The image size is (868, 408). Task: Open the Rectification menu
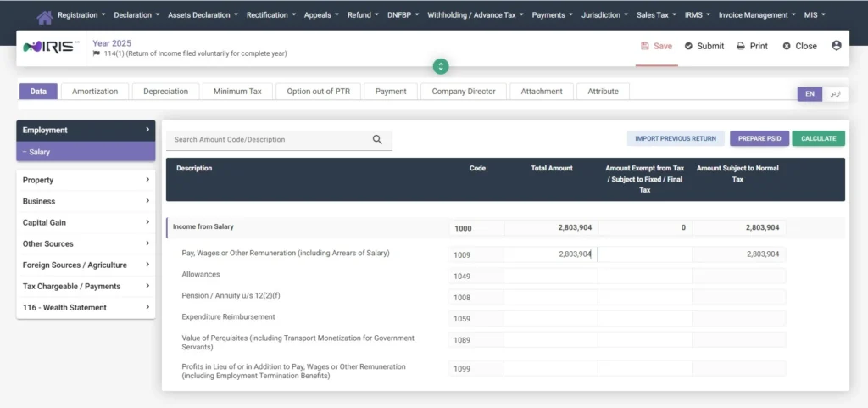(x=271, y=15)
